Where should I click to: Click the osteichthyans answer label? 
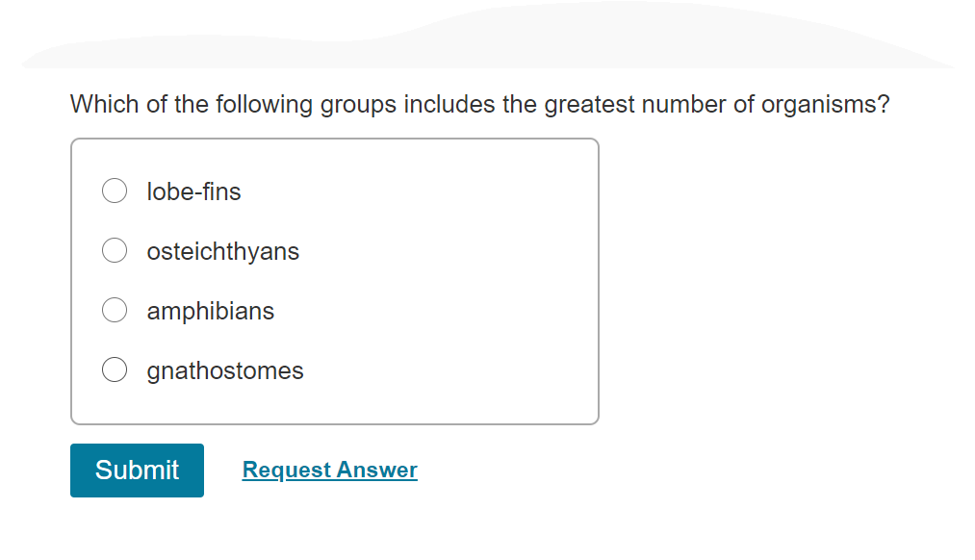(222, 251)
